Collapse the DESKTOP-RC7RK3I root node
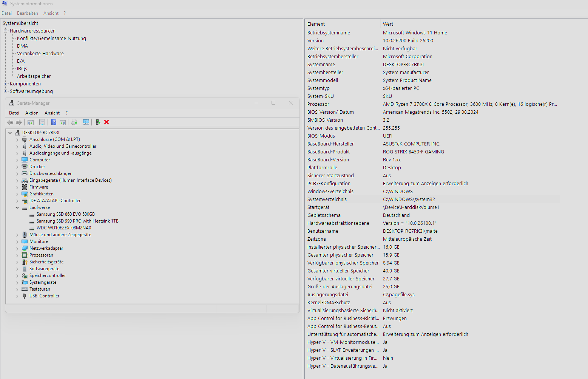The height and width of the screenshot is (379, 588). pyautogui.click(x=10, y=133)
